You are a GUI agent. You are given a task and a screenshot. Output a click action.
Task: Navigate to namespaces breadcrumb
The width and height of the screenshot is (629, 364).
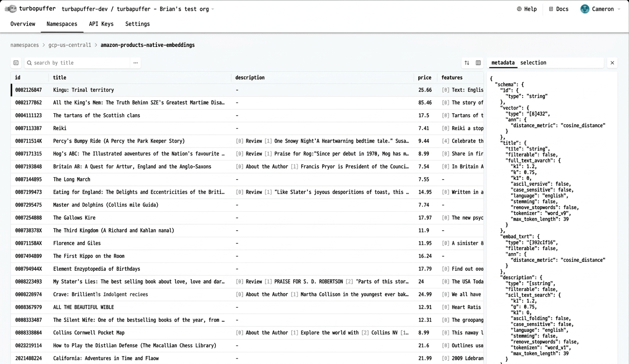[x=25, y=45]
